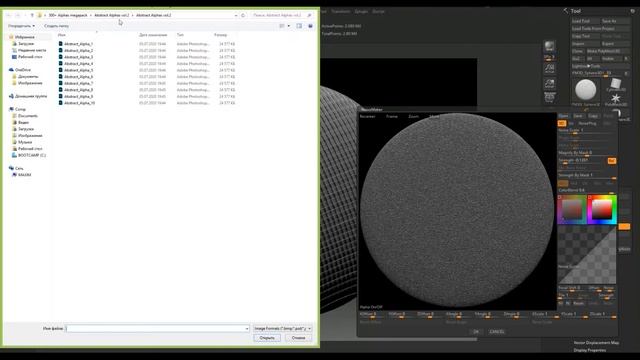Select the PolyMesh3D star tool icon
This screenshot has width=640, height=360.
point(616,98)
